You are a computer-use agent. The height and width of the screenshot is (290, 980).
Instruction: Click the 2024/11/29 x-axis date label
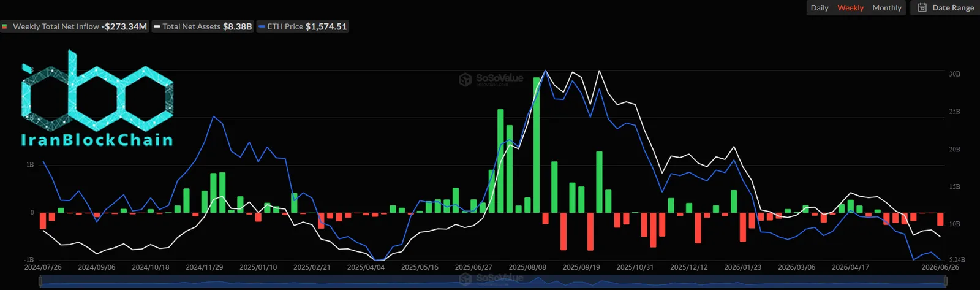(205, 267)
